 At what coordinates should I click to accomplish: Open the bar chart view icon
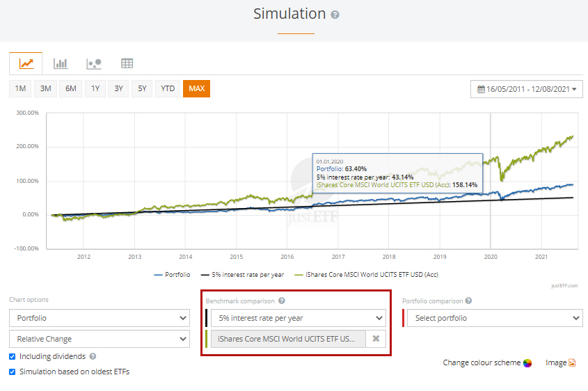(x=61, y=63)
